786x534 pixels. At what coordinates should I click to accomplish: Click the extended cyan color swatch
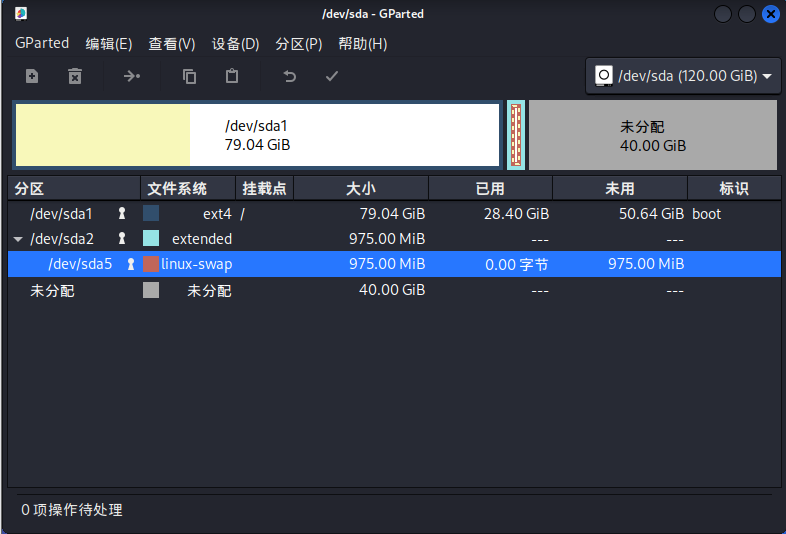(x=151, y=238)
